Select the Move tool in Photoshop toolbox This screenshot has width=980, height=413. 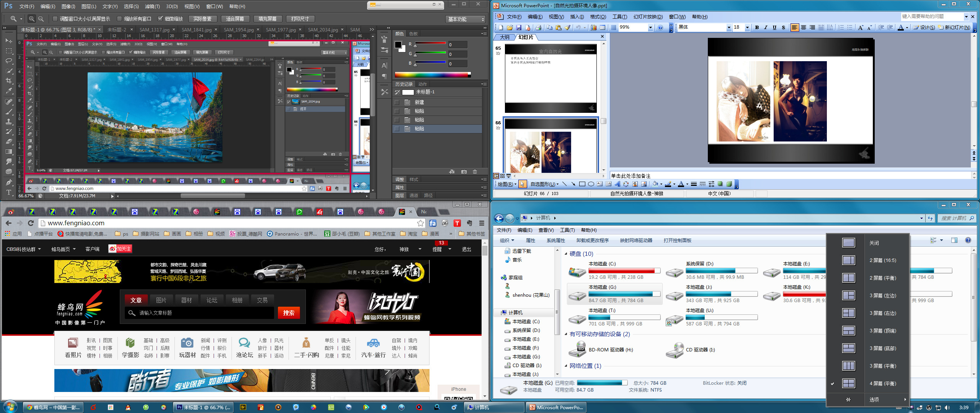pos(8,41)
